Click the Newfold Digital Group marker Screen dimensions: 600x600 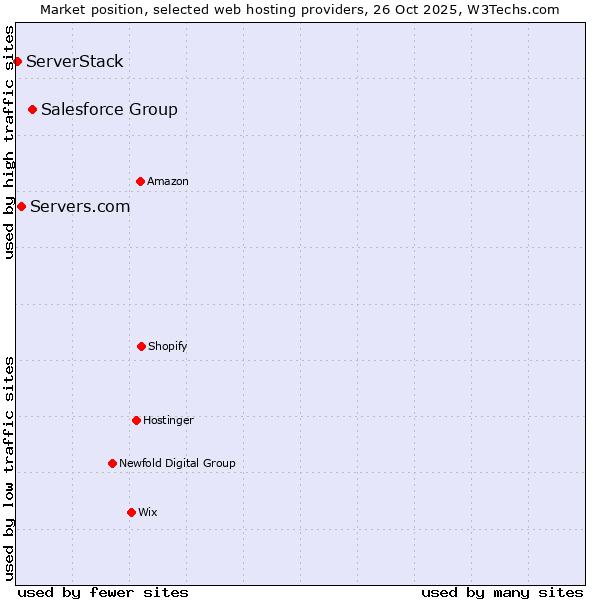coord(112,463)
